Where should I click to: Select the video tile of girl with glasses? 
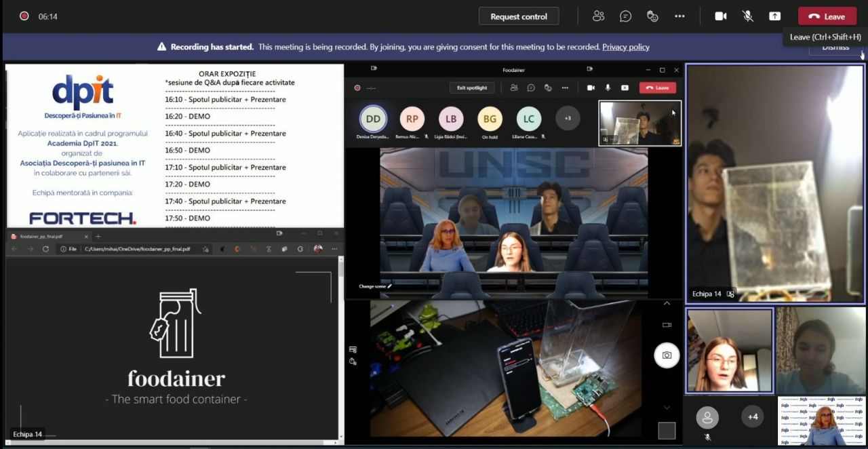(x=729, y=351)
